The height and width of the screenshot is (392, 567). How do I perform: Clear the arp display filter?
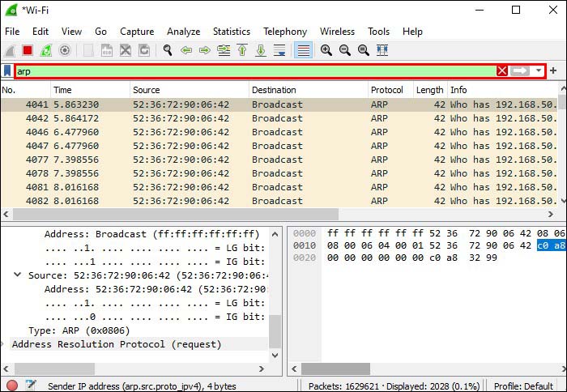coord(502,71)
